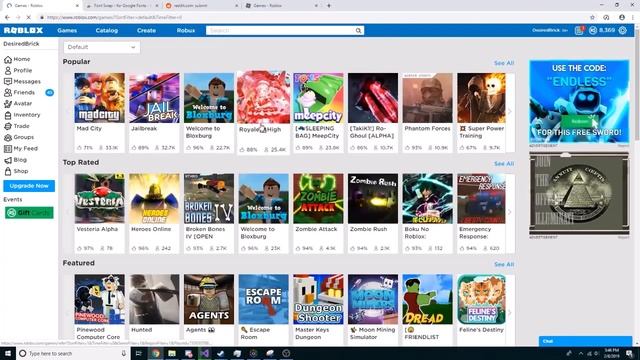640x360 pixels.
Task: Open Shop in the sidebar
Action: tap(16, 171)
